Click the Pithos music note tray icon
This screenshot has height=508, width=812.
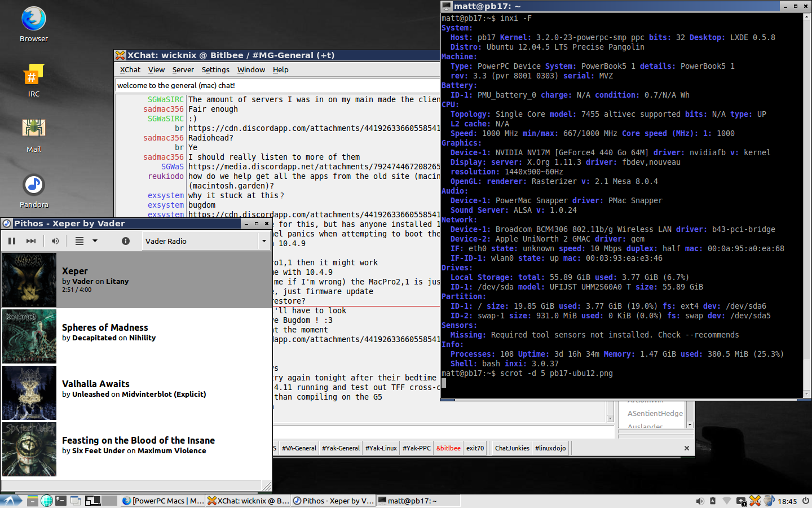(x=769, y=501)
